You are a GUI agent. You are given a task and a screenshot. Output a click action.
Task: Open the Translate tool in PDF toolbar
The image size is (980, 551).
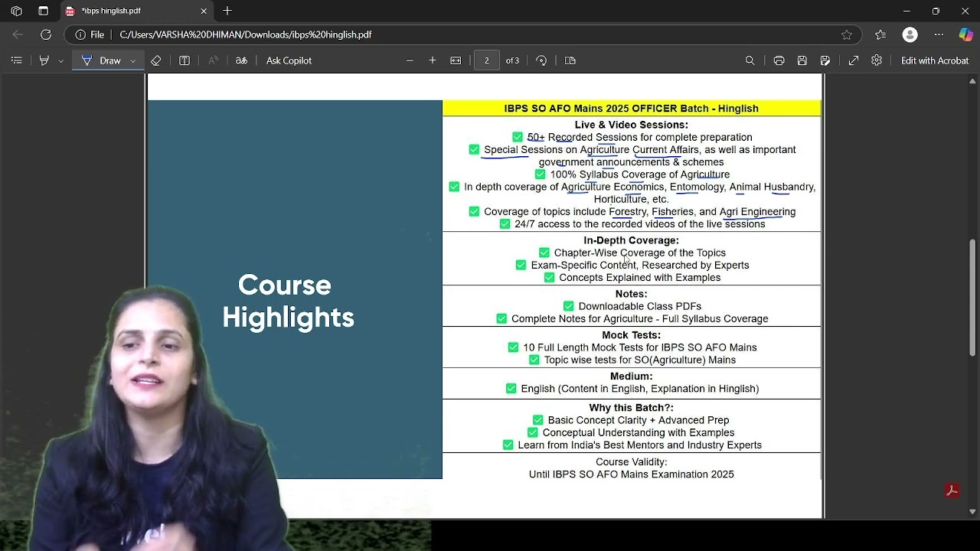[x=241, y=60]
